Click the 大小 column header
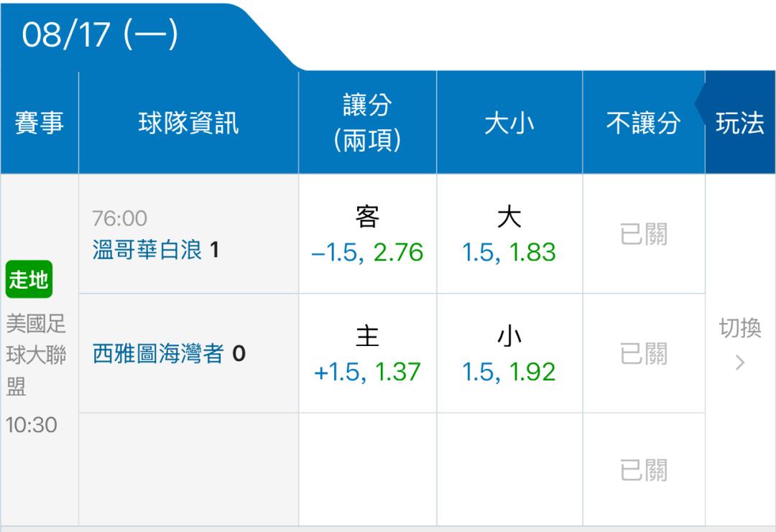Screen dimensions: 776x532 (x=509, y=123)
